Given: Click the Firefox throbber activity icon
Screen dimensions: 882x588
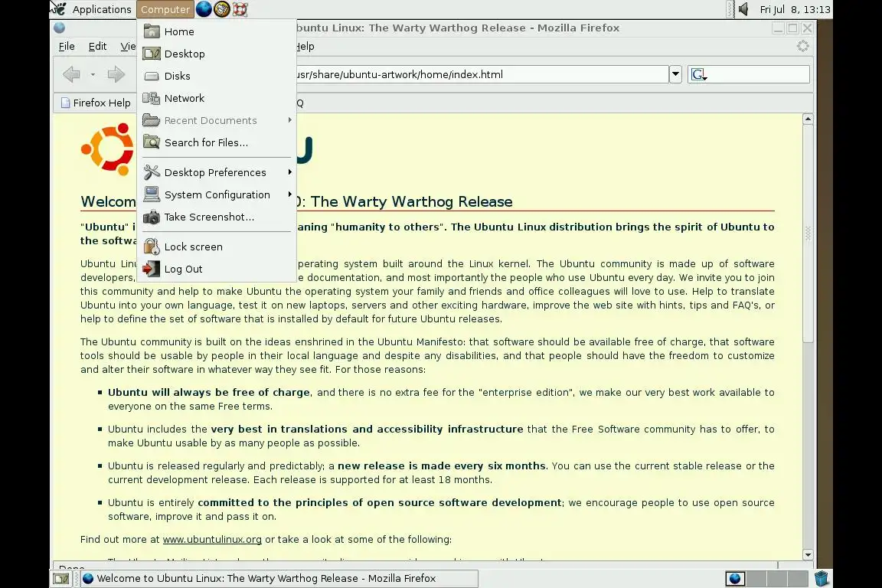Looking at the screenshot, I should (x=802, y=46).
